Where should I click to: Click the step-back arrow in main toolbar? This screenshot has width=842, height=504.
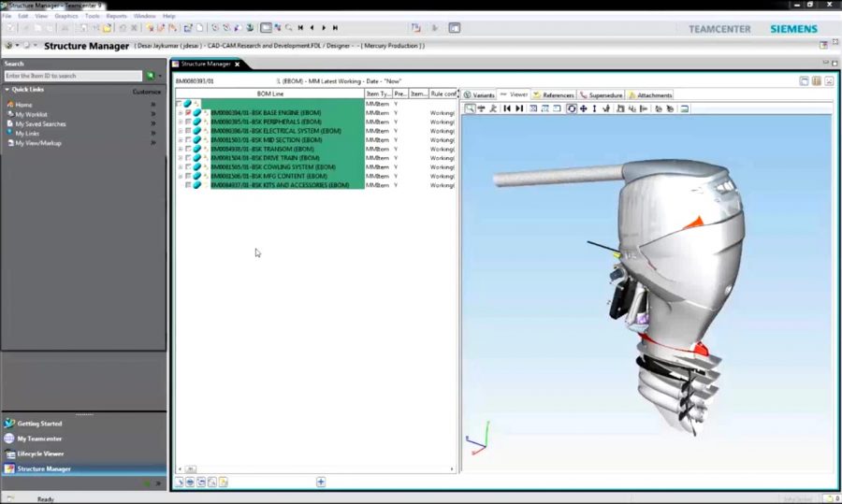312,28
